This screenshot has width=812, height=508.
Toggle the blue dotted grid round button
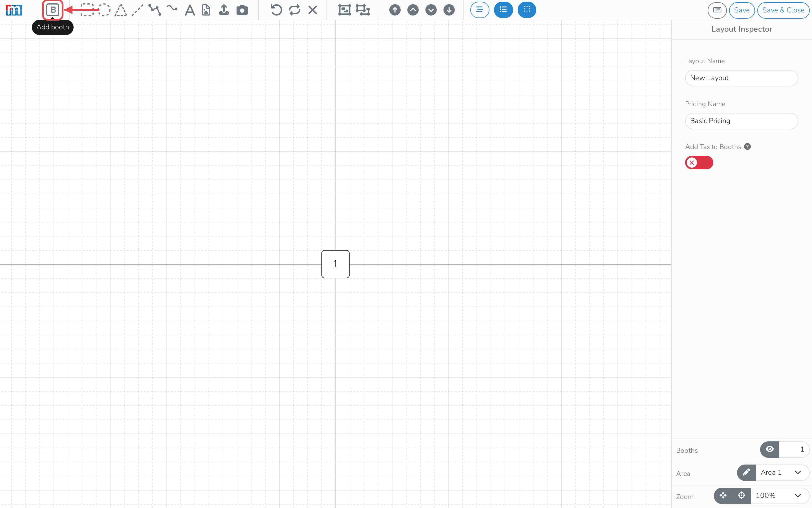coord(527,10)
